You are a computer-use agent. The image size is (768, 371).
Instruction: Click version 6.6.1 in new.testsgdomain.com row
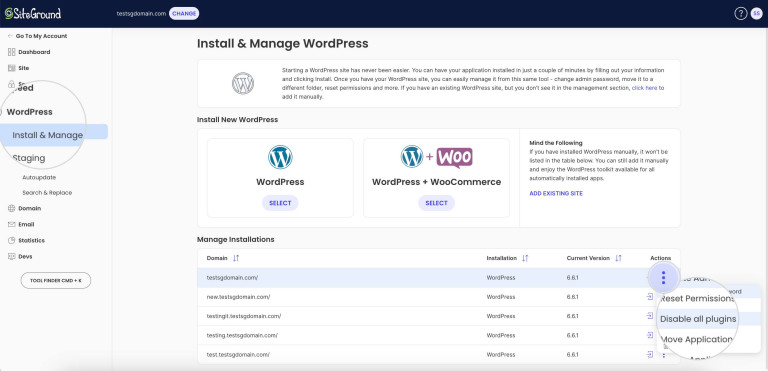[x=573, y=297]
